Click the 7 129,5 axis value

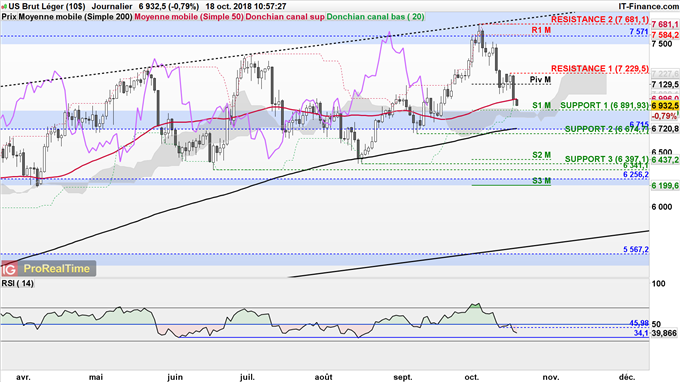665,85
